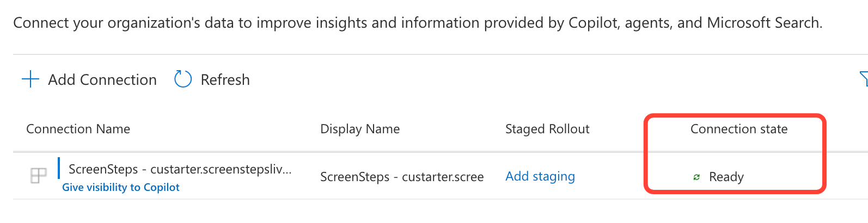Click the Connection state column header

click(738, 129)
